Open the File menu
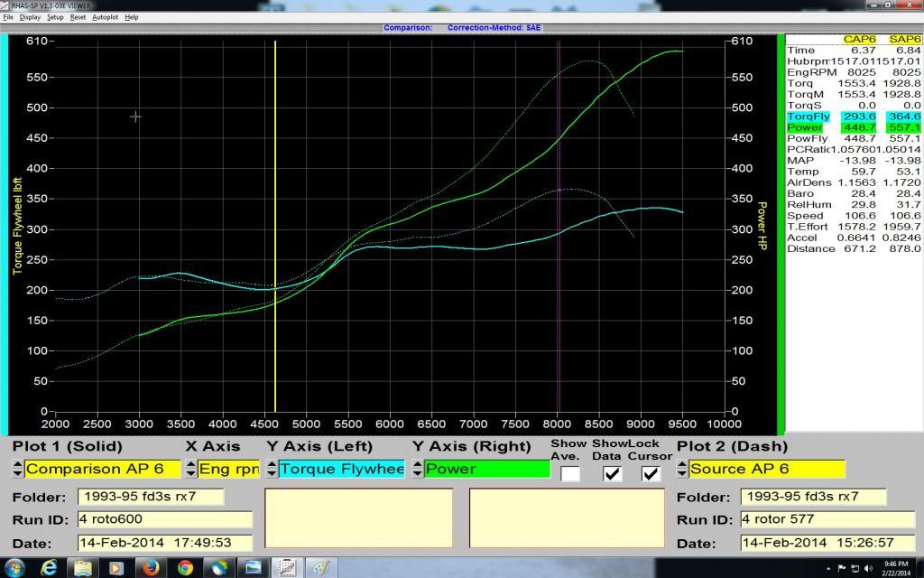The height and width of the screenshot is (578, 924). (8, 17)
